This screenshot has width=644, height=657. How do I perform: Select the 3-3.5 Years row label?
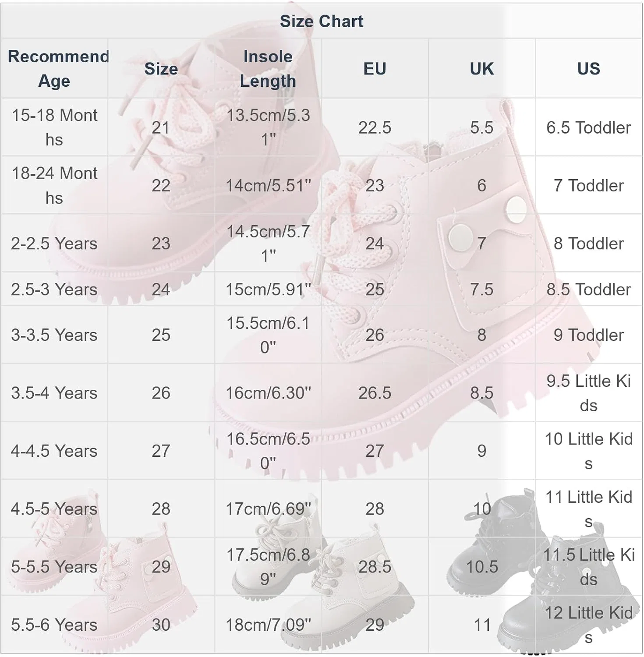point(55,335)
